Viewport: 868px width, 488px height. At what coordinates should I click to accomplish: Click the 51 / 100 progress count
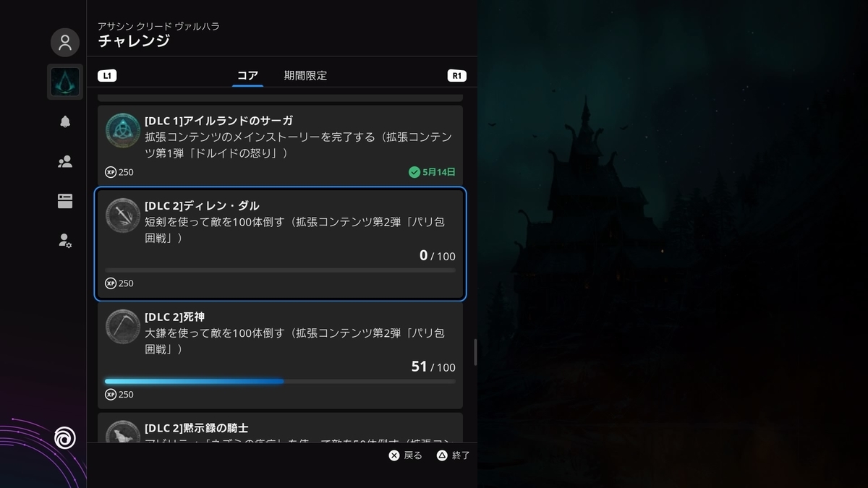(x=433, y=367)
